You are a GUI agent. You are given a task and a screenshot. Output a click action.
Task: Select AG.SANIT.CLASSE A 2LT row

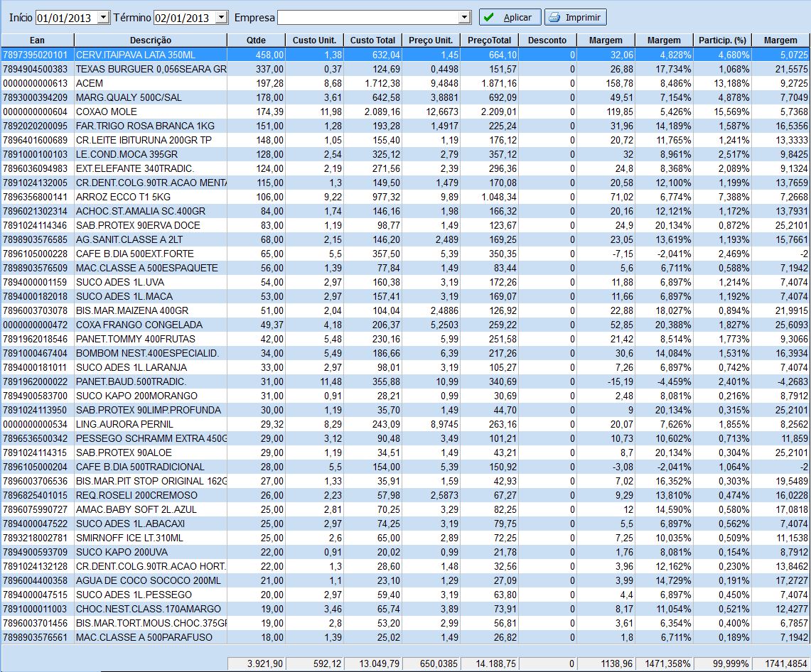coord(405,239)
